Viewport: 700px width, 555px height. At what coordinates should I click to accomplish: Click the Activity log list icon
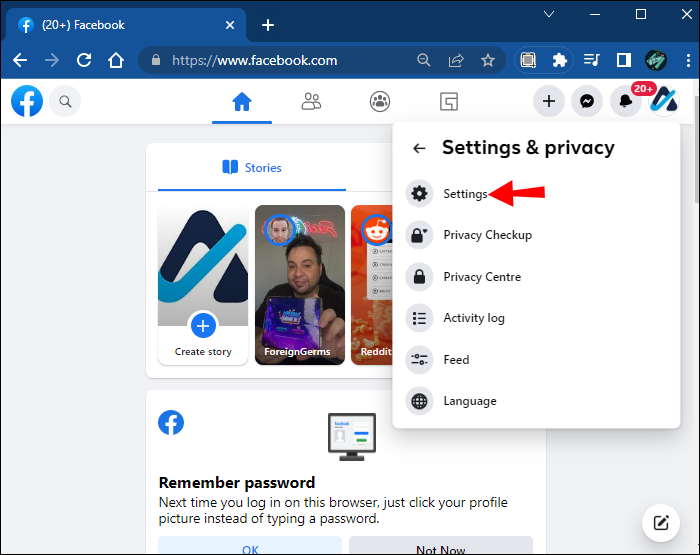[419, 318]
